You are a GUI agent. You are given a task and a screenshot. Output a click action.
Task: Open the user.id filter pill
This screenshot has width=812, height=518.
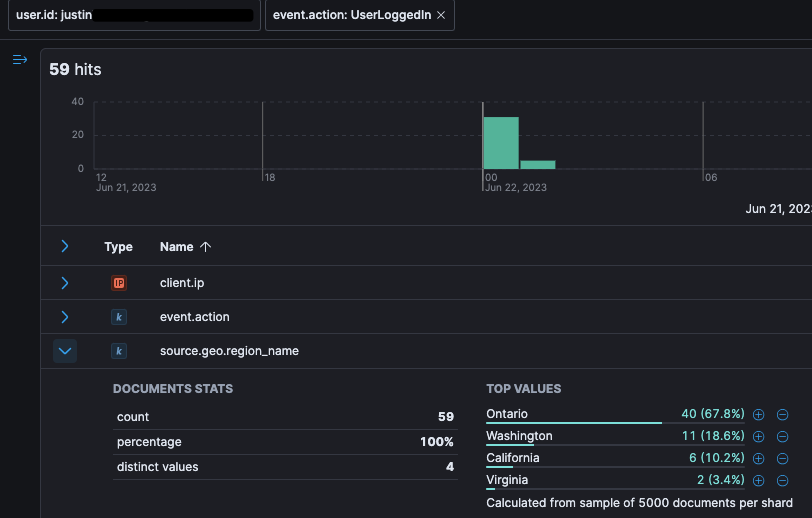pyautogui.click(x=134, y=15)
